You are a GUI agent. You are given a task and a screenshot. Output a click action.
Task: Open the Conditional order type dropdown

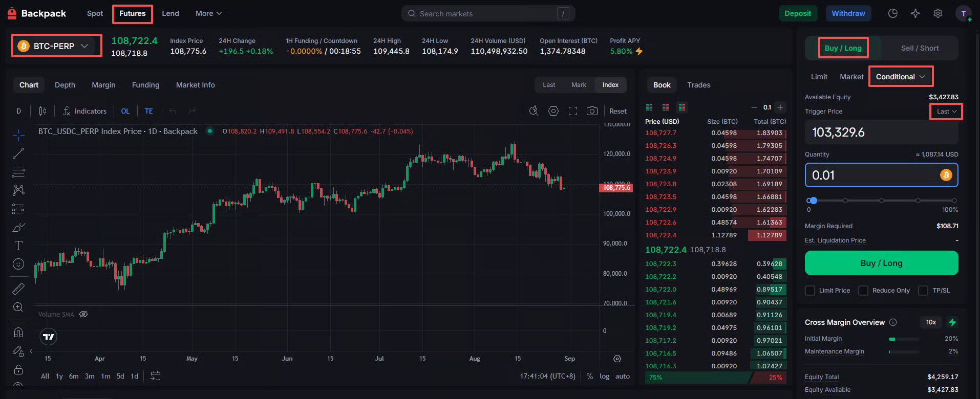point(901,77)
